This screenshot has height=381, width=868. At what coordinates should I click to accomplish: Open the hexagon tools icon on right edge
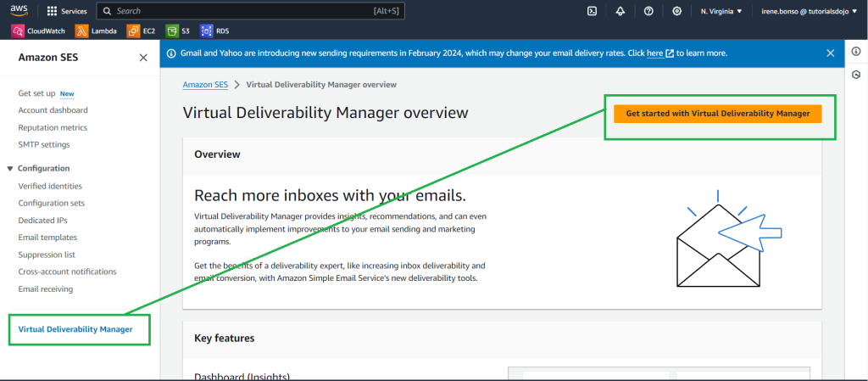pyautogui.click(x=856, y=74)
